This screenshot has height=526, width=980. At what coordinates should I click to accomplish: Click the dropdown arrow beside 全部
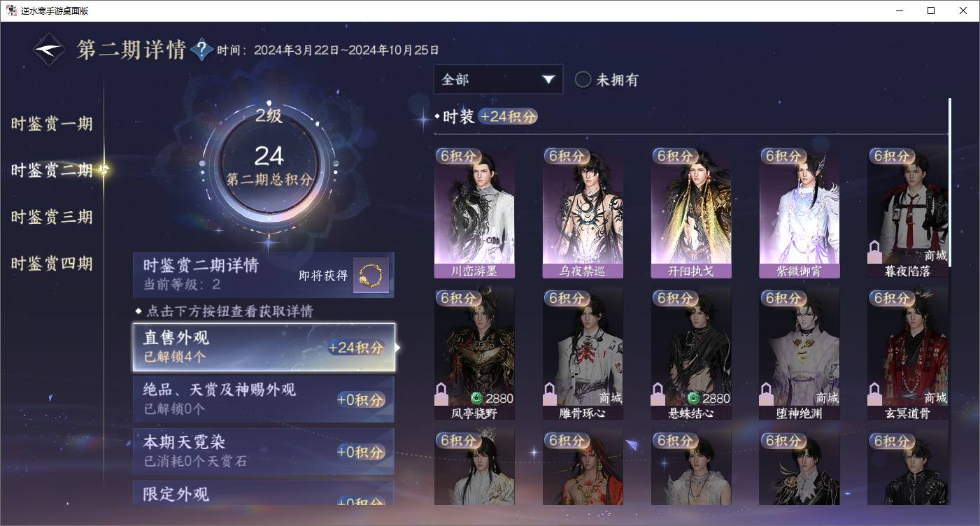pyautogui.click(x=548, y=80)
